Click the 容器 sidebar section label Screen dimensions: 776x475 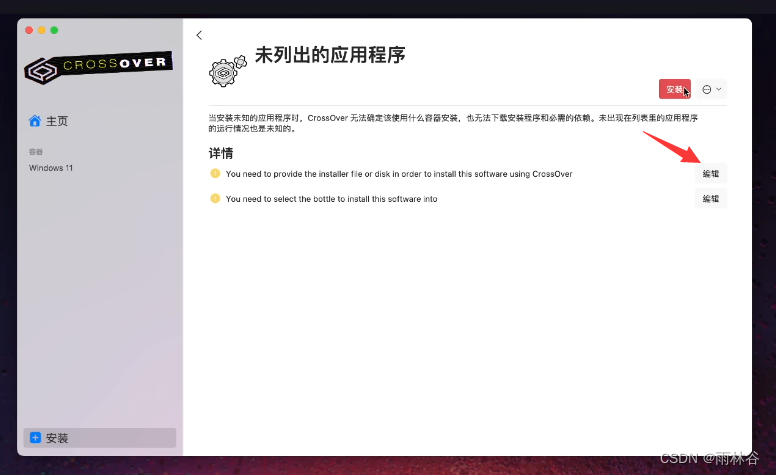pyautogui.click(x=36, y=151)
